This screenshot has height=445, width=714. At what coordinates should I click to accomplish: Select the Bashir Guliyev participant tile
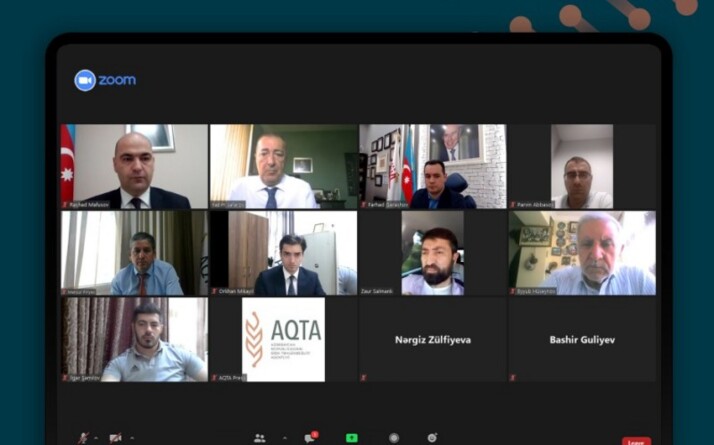(x=582, y=339)
